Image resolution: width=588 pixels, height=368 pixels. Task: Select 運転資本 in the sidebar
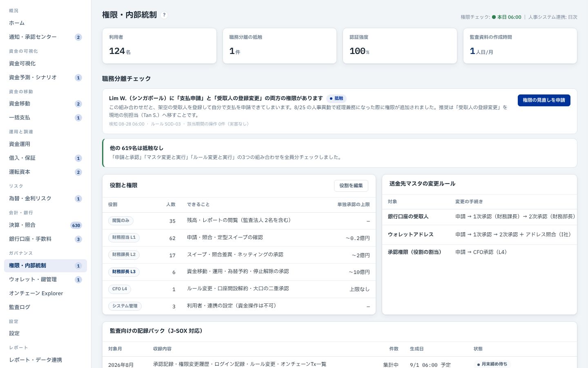pos(45,172)
